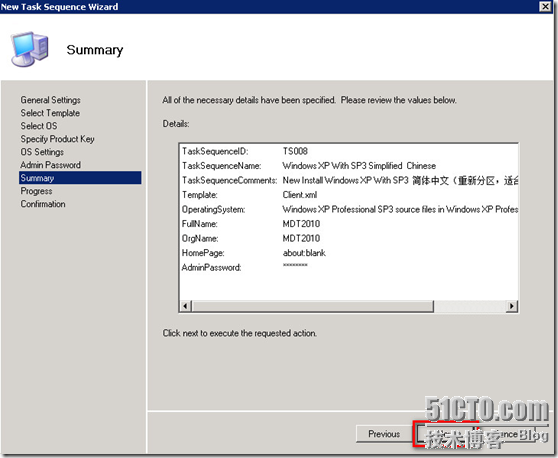Click the TaskSequenceID label
558x458 pixels.
(215, 151)
